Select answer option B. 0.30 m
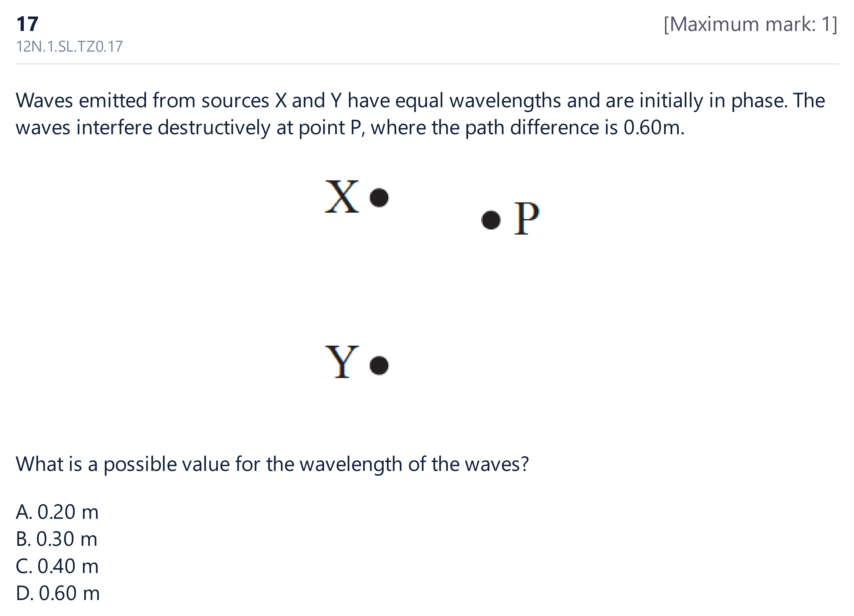The image size is (854, 616). tap(56, 539)
